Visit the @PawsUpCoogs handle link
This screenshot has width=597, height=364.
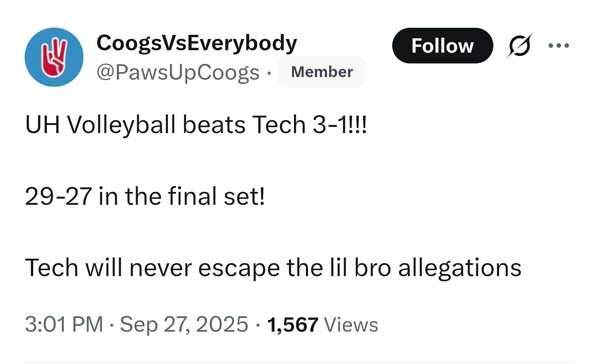(x=178, y=72)
